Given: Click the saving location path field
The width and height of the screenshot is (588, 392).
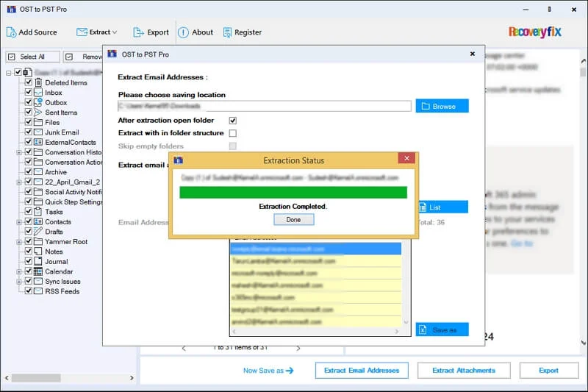Looking at the screenshot, I should click(264, 106).
